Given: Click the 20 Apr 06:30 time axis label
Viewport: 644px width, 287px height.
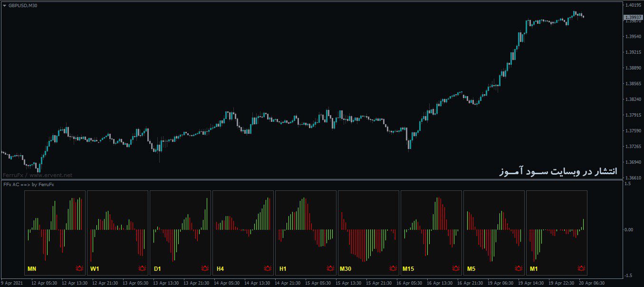Looking at the screenshot, I should pyautogui.click(x=592, y=283).
